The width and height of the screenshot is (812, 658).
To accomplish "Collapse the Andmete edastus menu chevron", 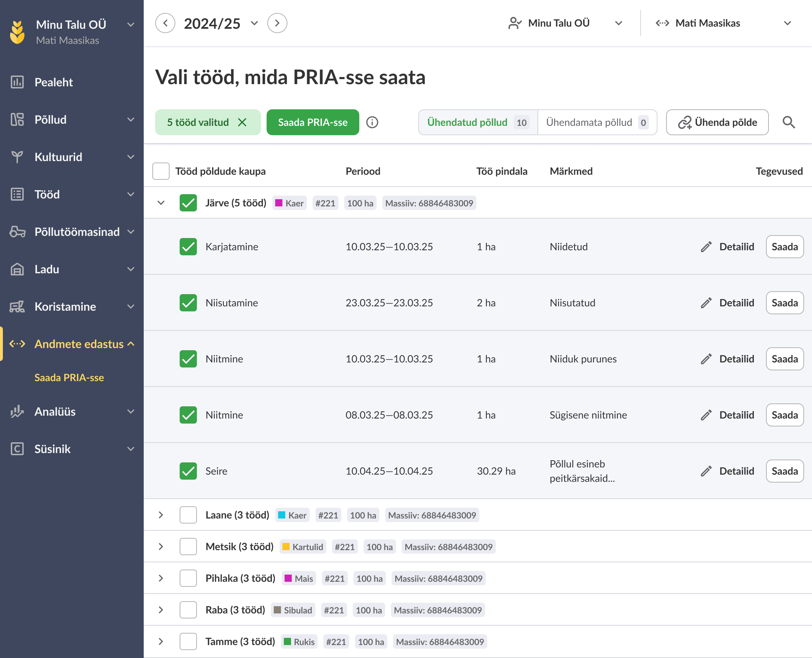I will [131, 344].
